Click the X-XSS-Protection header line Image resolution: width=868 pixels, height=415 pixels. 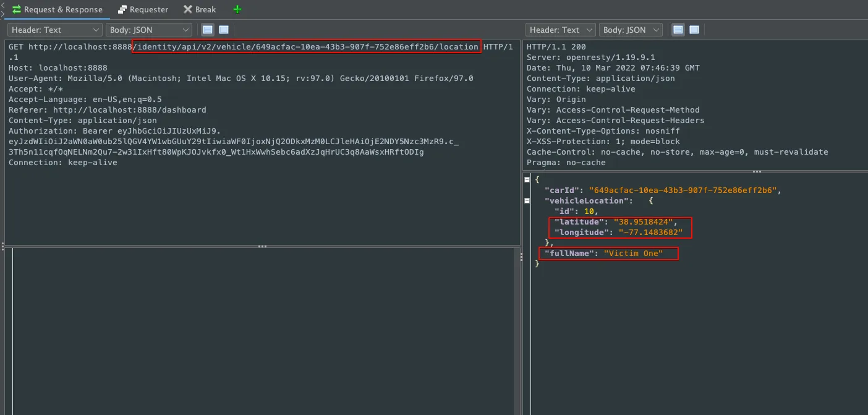point(603,142)
